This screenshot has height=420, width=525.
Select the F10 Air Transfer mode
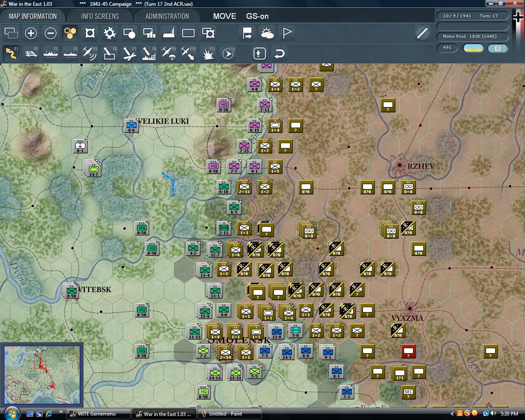(188, 53)
